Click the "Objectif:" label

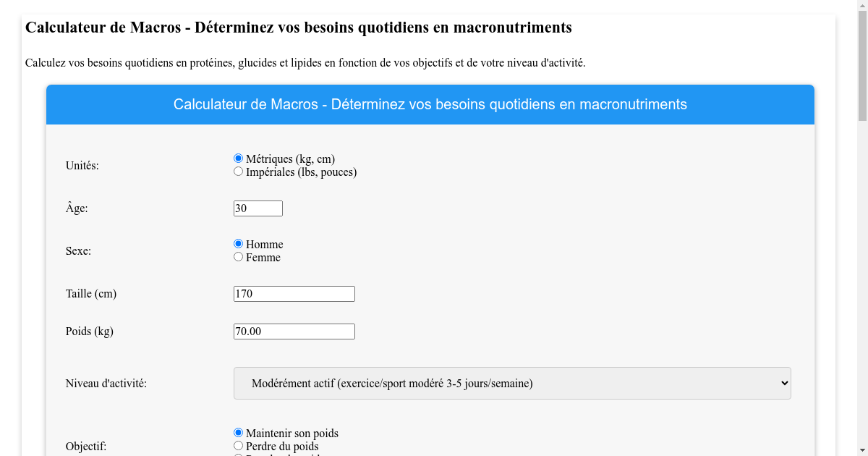tap(85, 446)
